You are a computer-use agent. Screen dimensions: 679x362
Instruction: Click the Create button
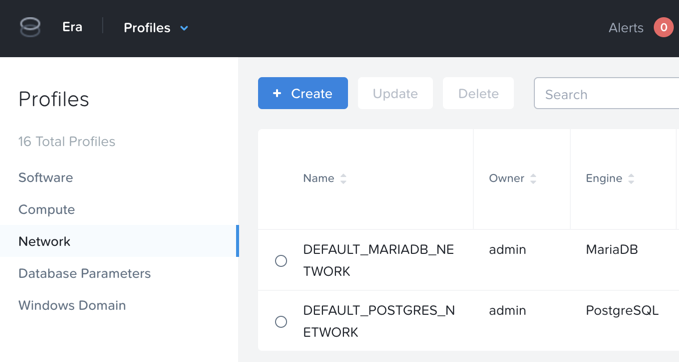point(303,93)
